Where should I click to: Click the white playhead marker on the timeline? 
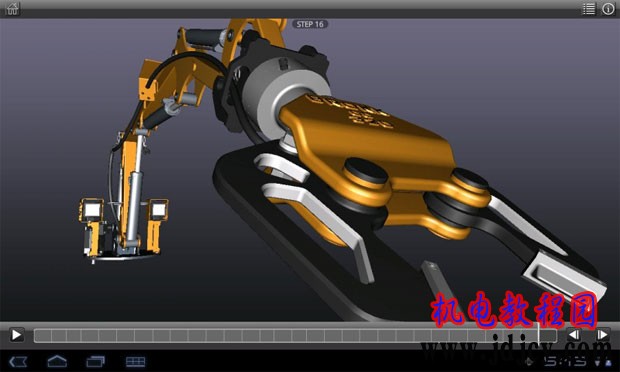tap(539, 335)
